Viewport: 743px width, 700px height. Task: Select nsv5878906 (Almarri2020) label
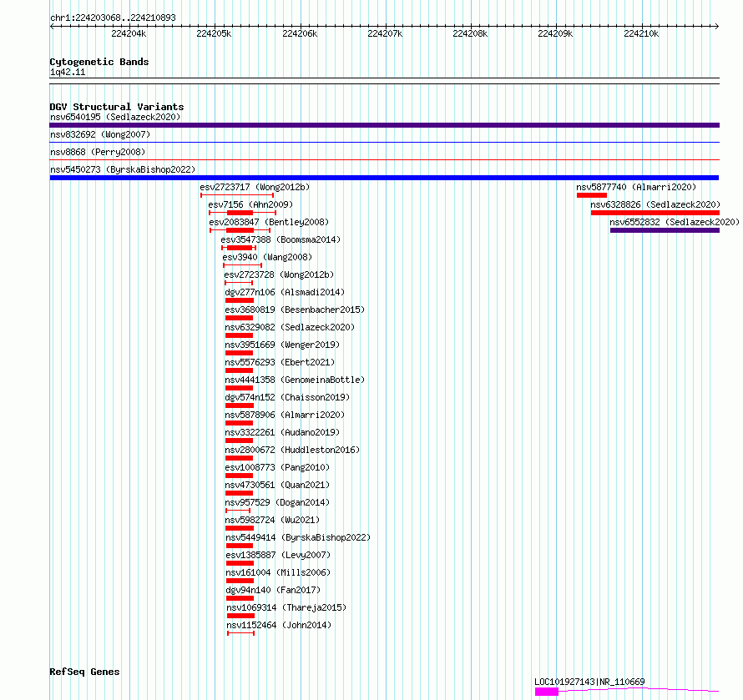click(285, 415)
